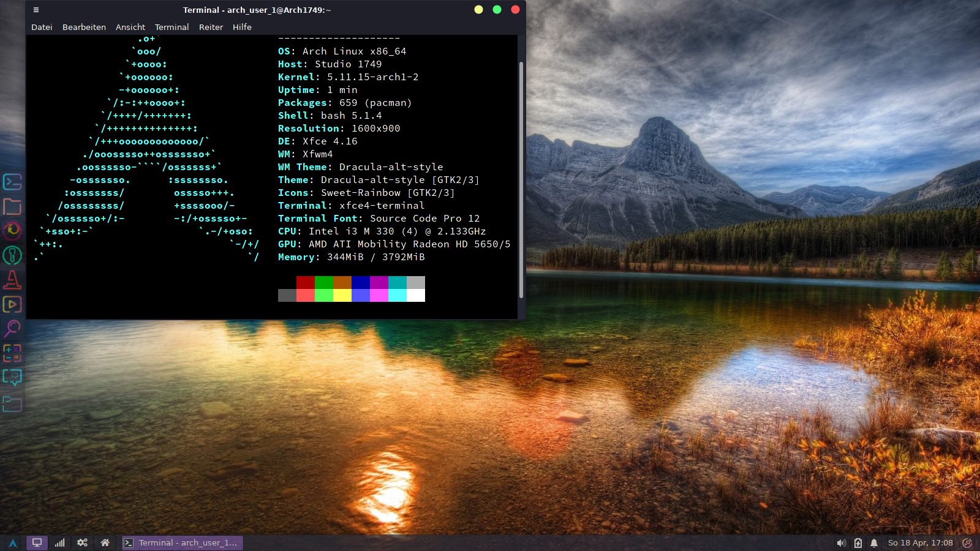The width and height of the screenshot is (980, 551).
Task: Minimize the terminal with yellow button
Action: (x=479, y=10)
